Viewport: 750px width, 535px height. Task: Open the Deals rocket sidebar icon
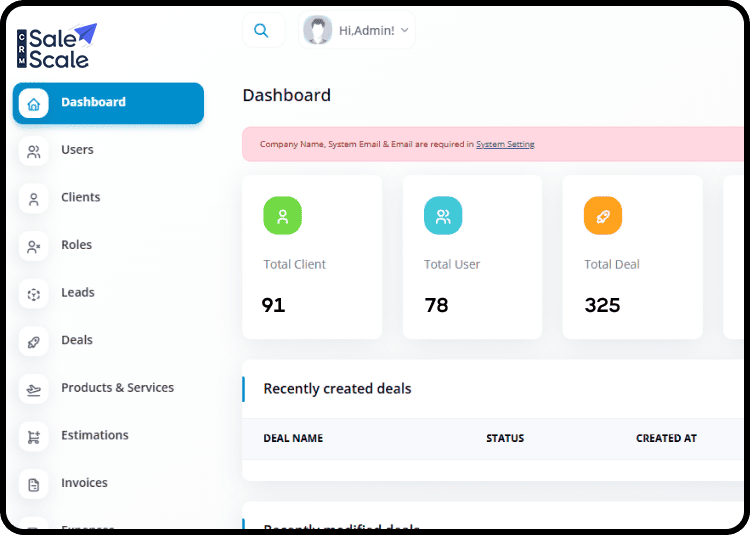pos(34,342)
